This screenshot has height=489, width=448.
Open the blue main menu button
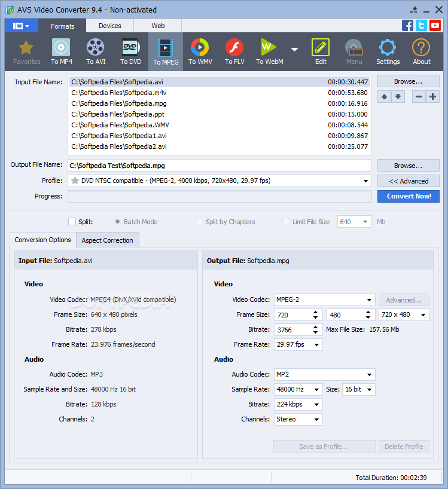click(x=21, y=26)
